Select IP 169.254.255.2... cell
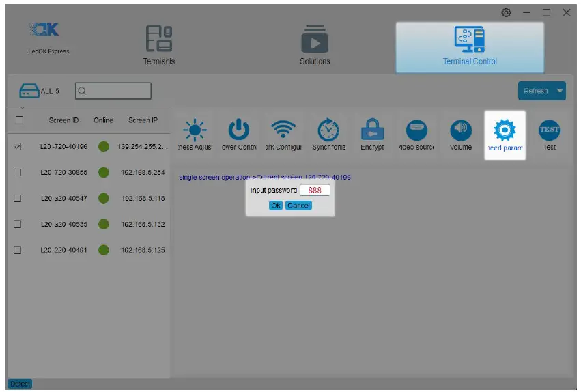Screen dimensions: 581x392 click(x=143, y=146)
